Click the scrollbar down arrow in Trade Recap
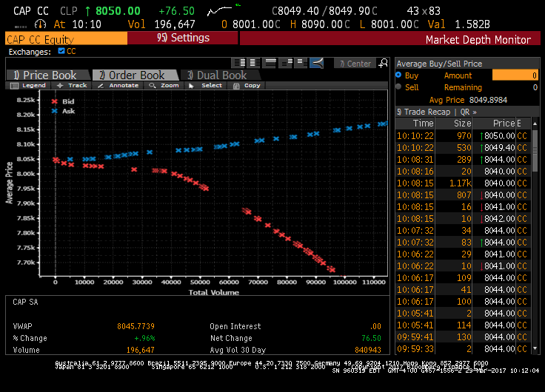The height and width of the screenshot is (392, 545). [x=535, y=348]
